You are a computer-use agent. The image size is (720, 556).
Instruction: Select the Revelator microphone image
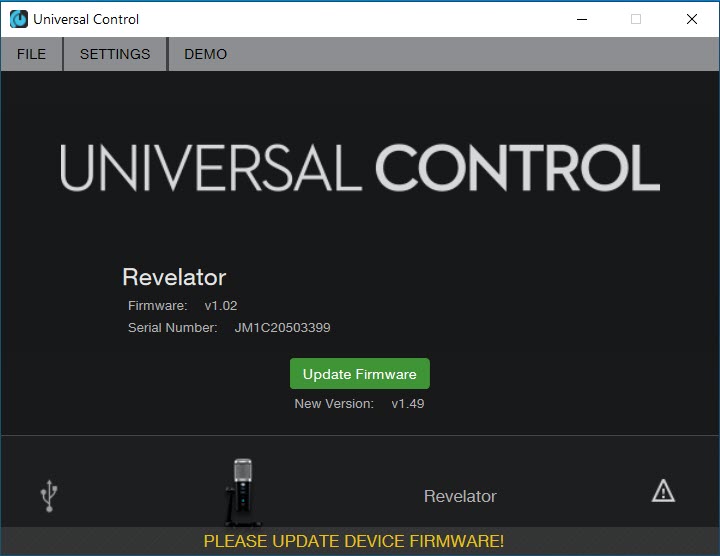point(242,492)
